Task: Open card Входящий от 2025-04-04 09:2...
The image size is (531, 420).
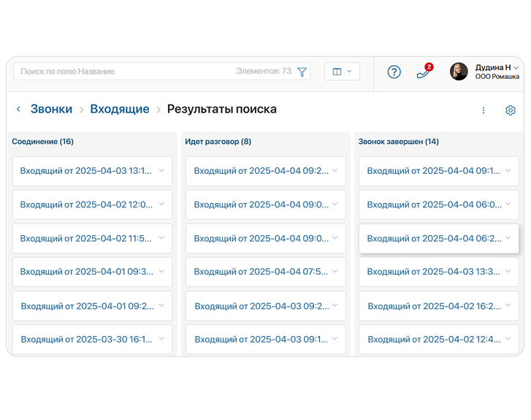Action: [x=266, y=171]
